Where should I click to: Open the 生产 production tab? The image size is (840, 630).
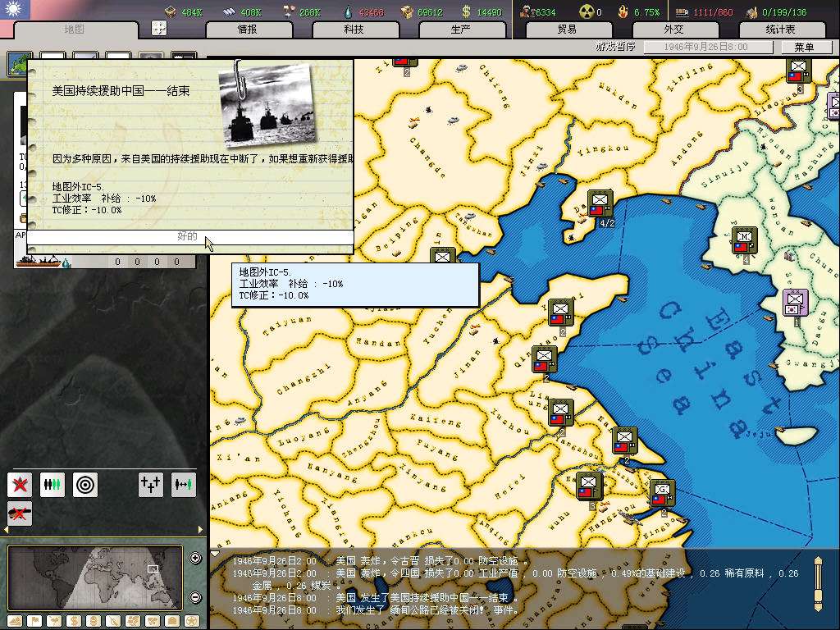coord(461,30)
